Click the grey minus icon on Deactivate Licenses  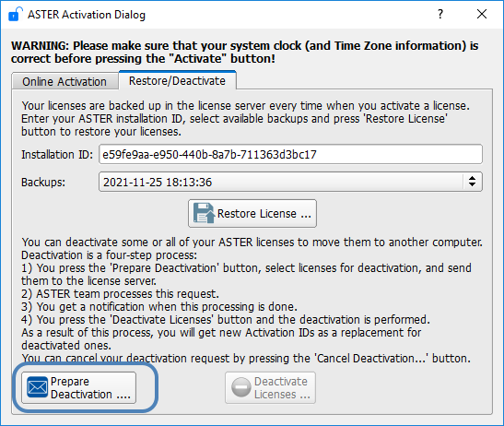point(241,387)
